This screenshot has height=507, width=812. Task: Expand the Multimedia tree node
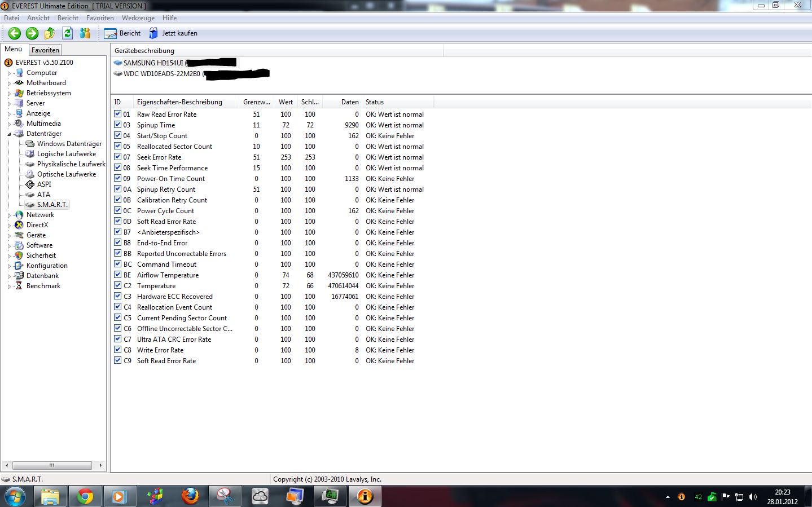(9, 124)
